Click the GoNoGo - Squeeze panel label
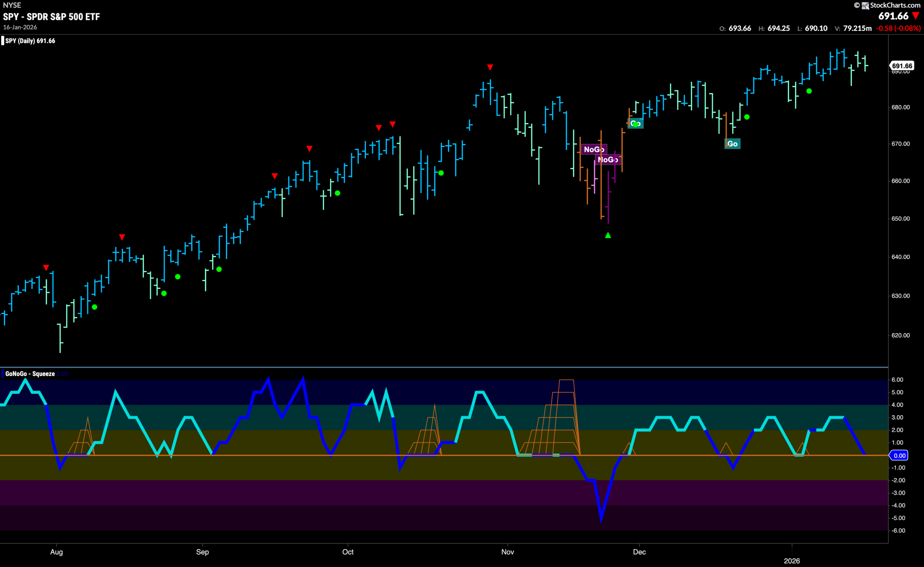Image resolution: width=924 pixels, height=567 pixels. coord(30,374)
